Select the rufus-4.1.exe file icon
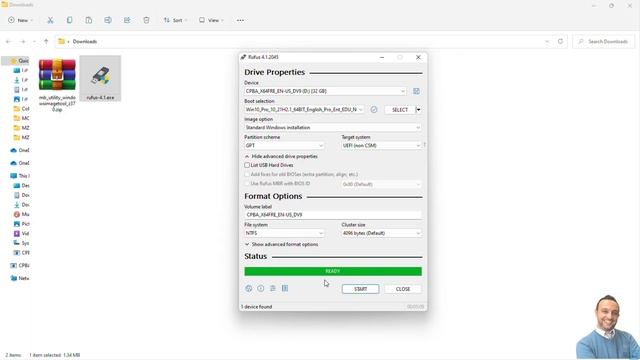Viewport: 640px width, 360px height. pyautogui.click(x=100, y=78)
